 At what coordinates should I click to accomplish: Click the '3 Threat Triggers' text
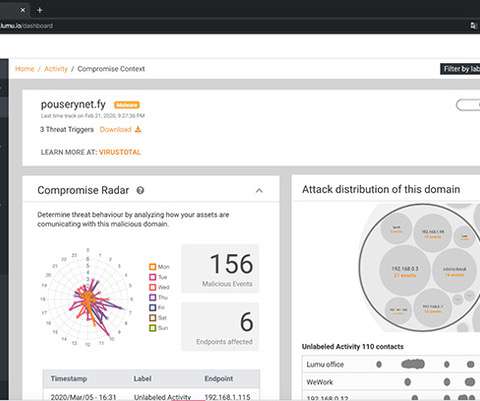pyautogui.click(x=67, y=129)
